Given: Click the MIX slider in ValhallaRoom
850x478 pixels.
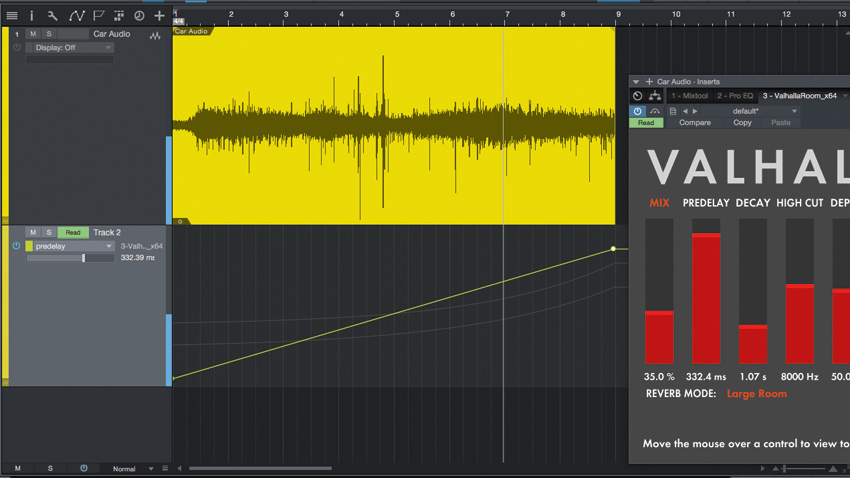Looking at the screenshot, I should 659,291.
